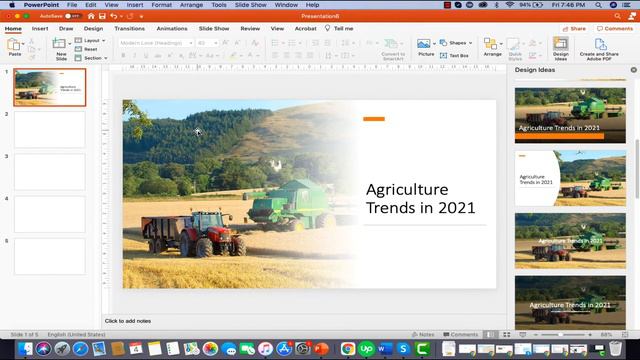Apply design idea with curved white panel
Viewport: 640px width, 360px height.
click(x=570, y=178)
